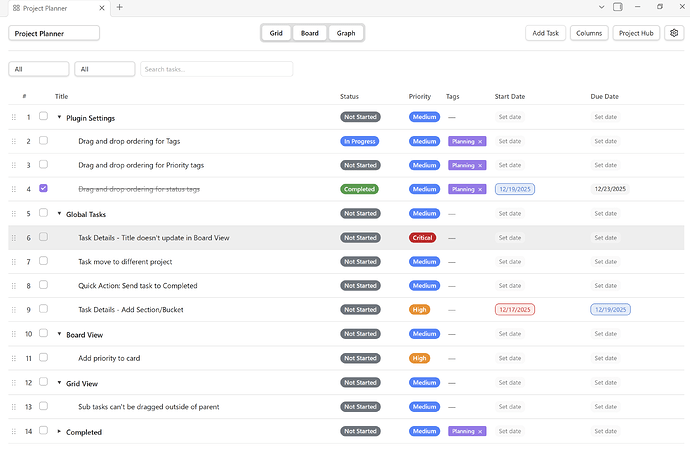Expand the Completed group
This screenshot has height=461, width=690.
coord(59,431)
